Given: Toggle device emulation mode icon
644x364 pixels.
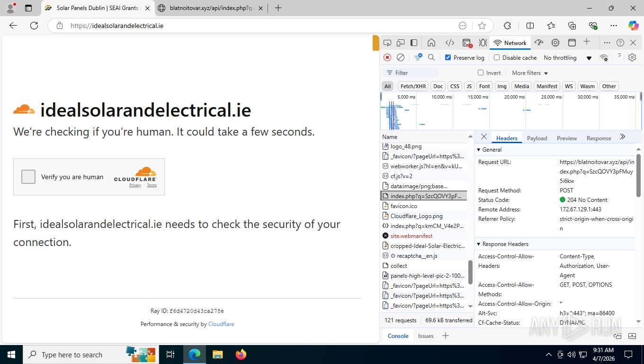Looking at the screenshot, I should 401,43.
